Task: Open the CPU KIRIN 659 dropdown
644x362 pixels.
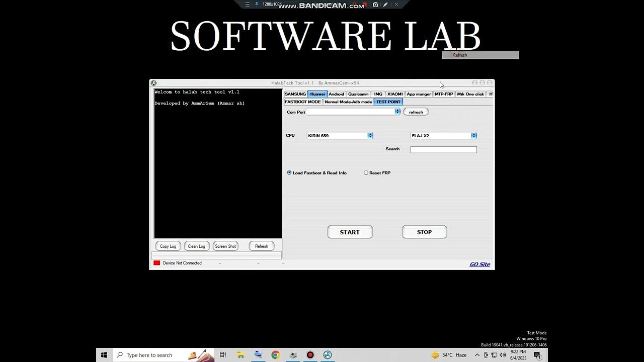Action: [x=340, y=136]
